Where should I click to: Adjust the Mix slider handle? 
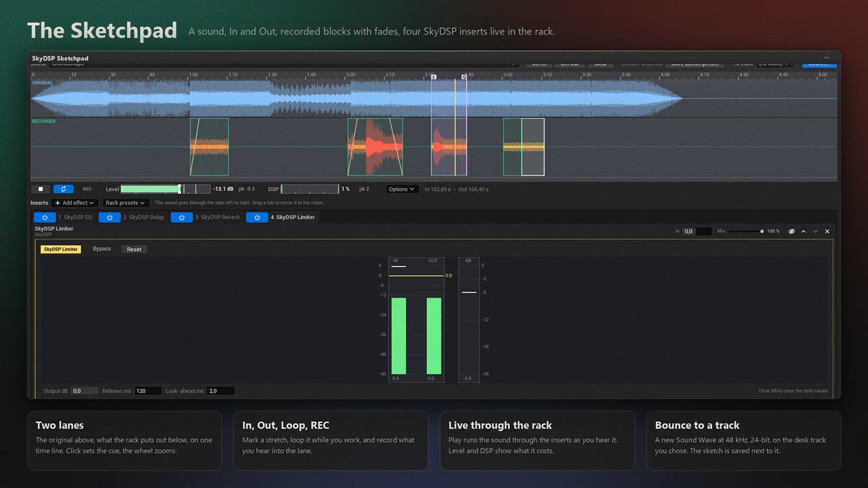click(x=762, y=231)
